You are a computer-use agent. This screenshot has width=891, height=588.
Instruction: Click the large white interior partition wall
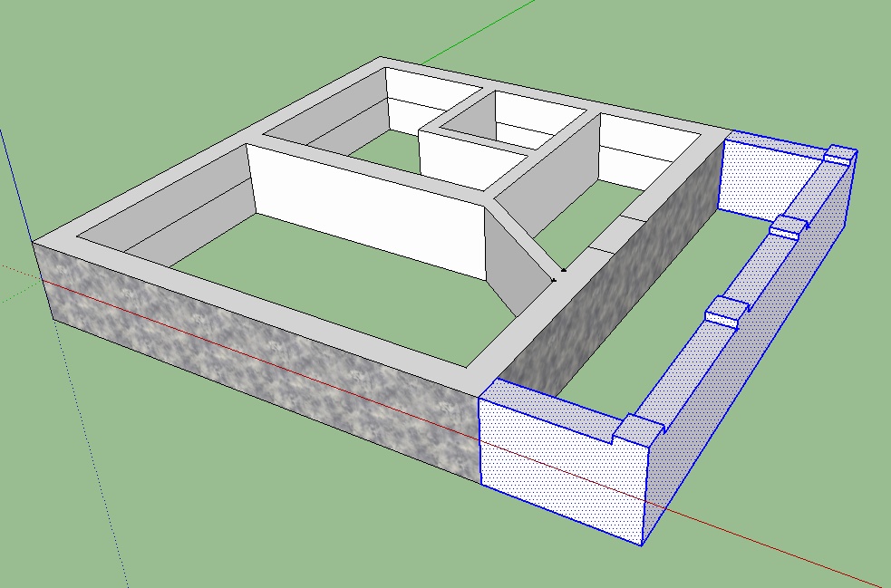tap(367, 211)
